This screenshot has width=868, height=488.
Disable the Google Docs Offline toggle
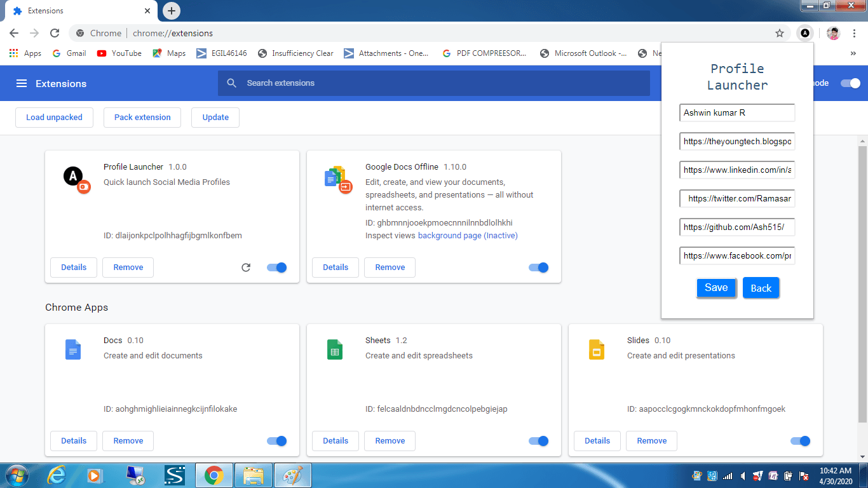(x=539, y=268)
